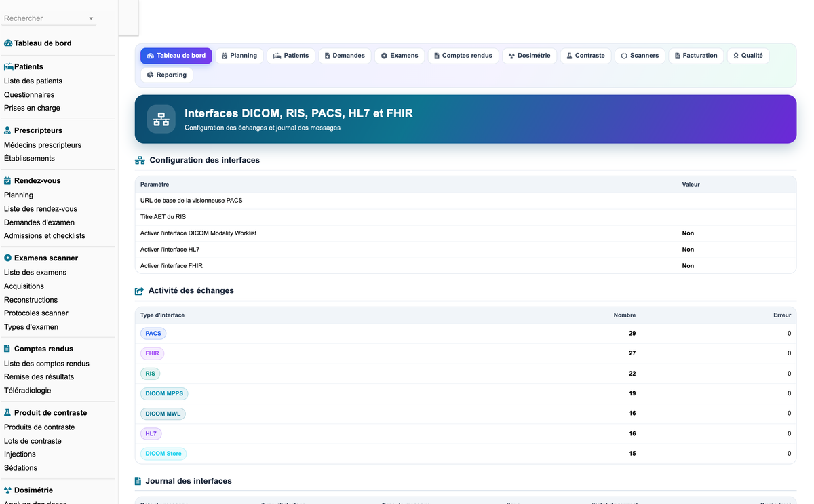The width and height of the screenshot is (814, 504).
Task: Click the Rendez-vous calendar icon in sidebar
Action: click(7, 181)
